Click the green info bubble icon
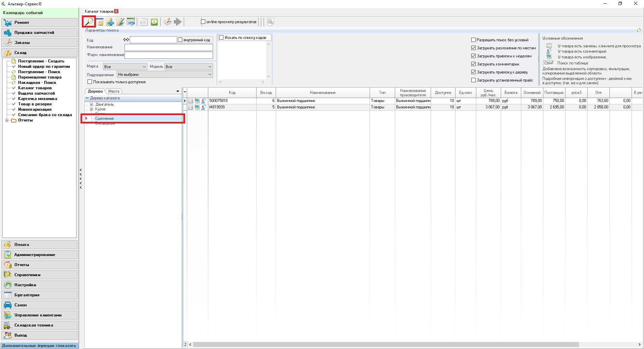The image size is (644, 349). coord(154,22)
